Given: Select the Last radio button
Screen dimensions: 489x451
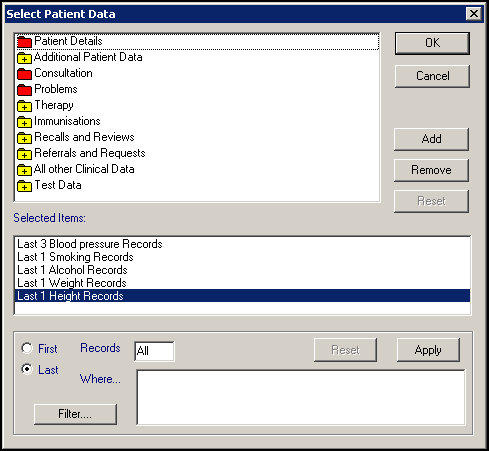Looking at the screenshot, I should (27, 369).
